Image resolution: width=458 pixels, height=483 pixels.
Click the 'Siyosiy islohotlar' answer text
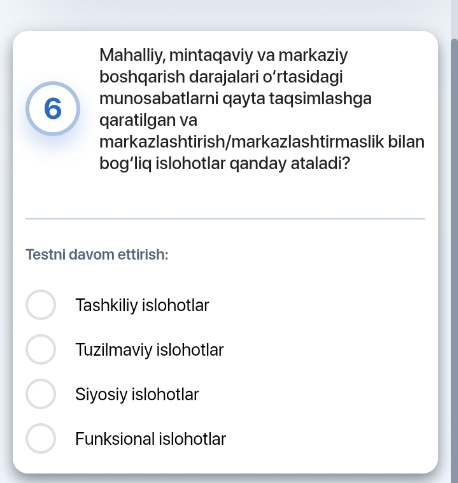137,394
